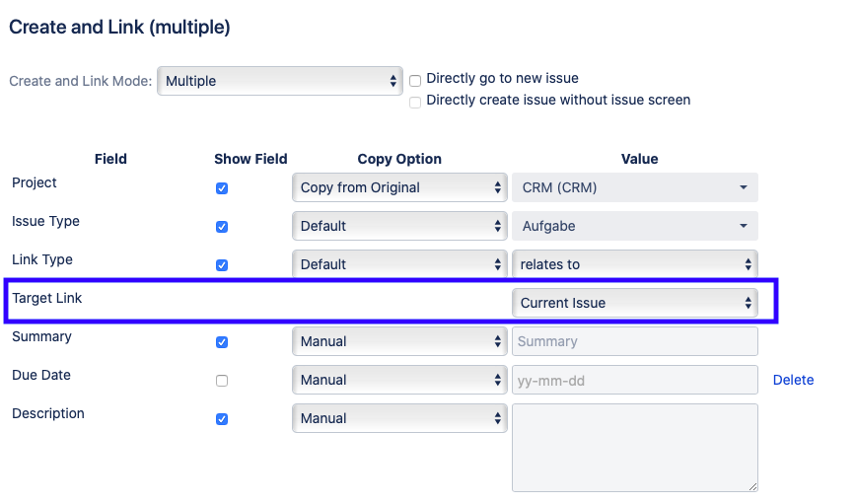Uncheck Show Field for Issue Type
Viewport: 856px width, 504px height.
(x=222, y=227)
